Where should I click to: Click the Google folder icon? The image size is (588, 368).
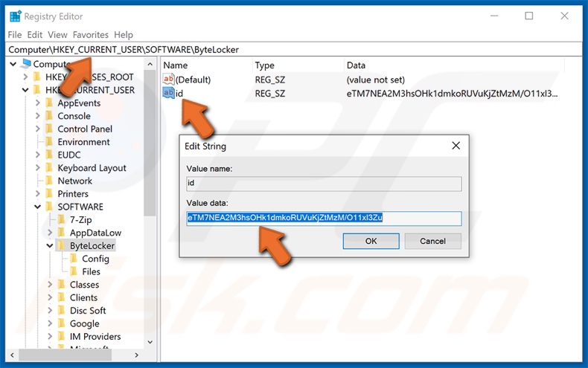coord(62,323)
